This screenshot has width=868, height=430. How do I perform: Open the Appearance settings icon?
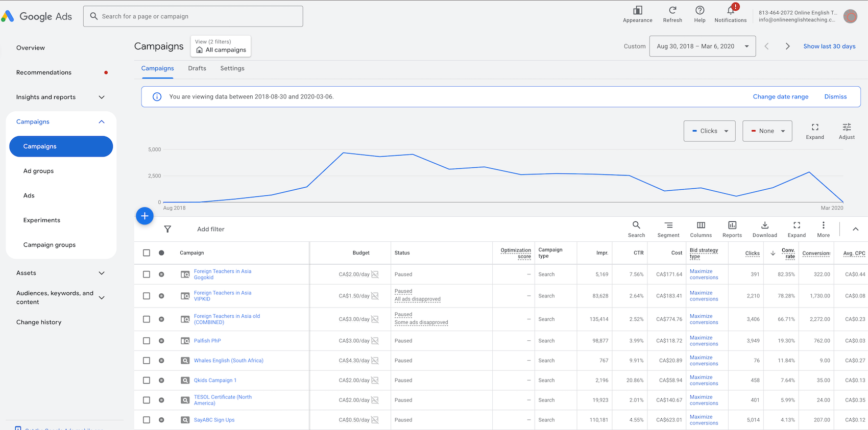tap(637, 10)
